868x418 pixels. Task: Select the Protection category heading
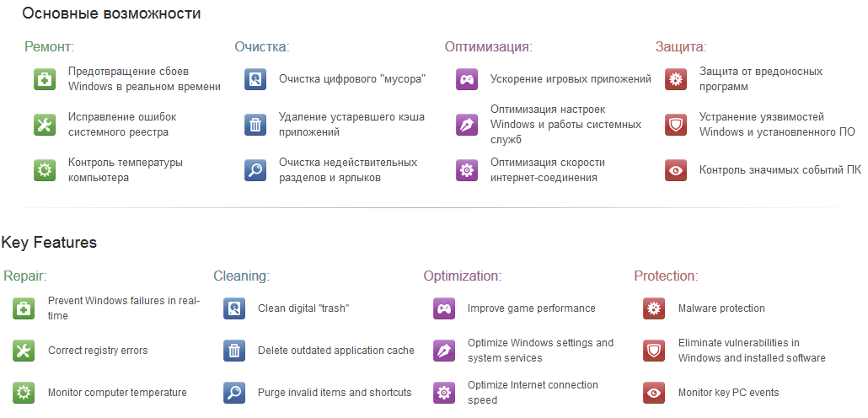[666, 276]
